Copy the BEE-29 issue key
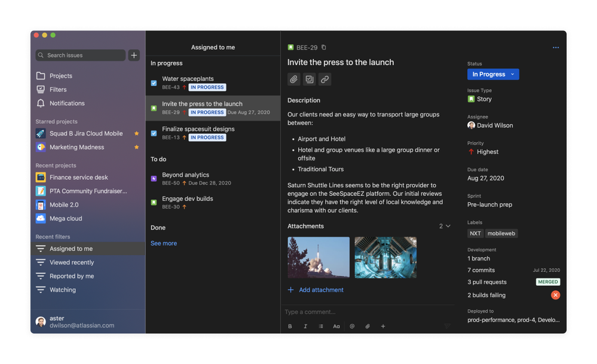 [323, 47]
